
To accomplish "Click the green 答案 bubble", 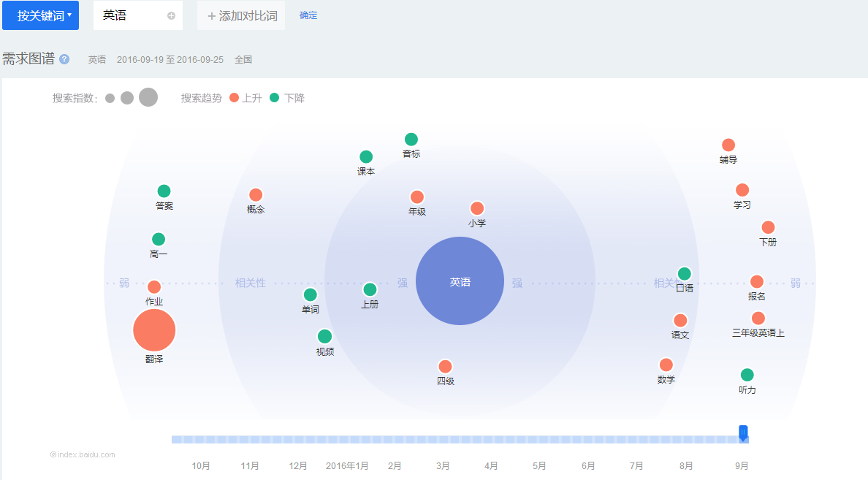I will [x=164, y=191].
